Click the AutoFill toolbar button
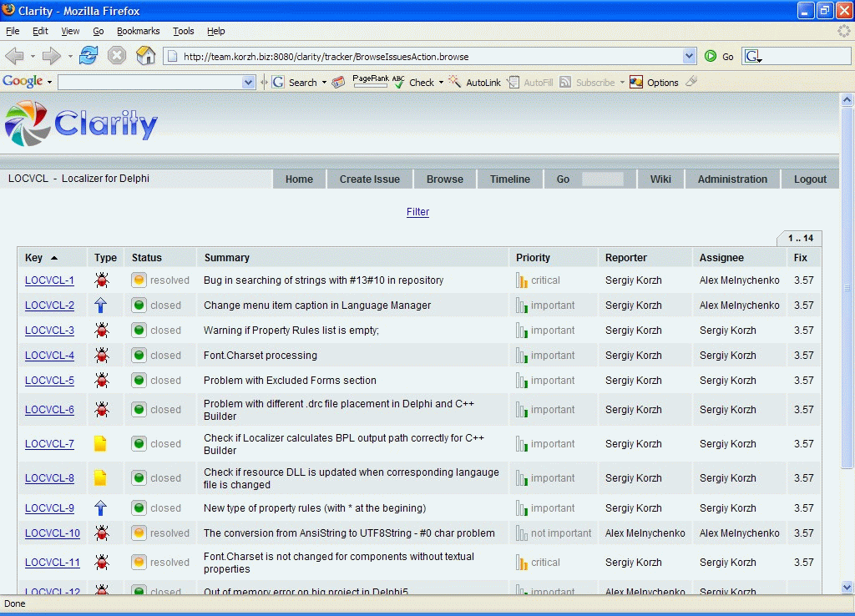Screen dimensions: 855x616 pyautogui.click(x=529, y=83)
